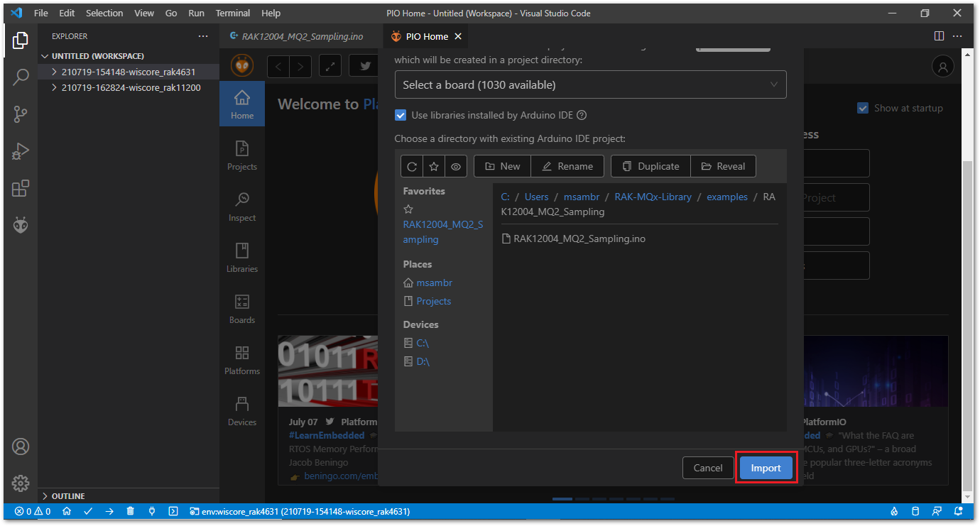The height and width of the screenshot is (526, 980).
Task: Click the Duplicate button
Action: (x=650, y=166)
